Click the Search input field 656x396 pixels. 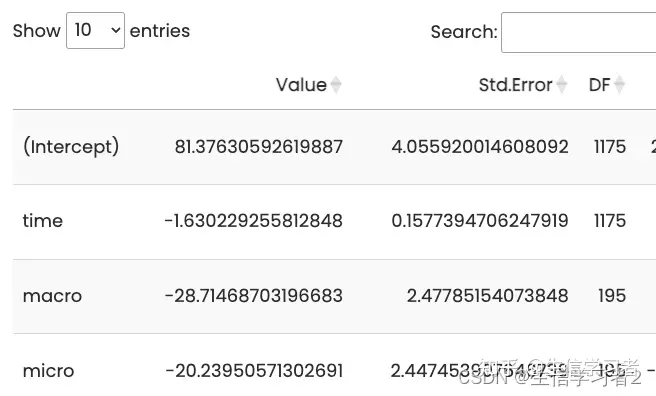(579, 32)
